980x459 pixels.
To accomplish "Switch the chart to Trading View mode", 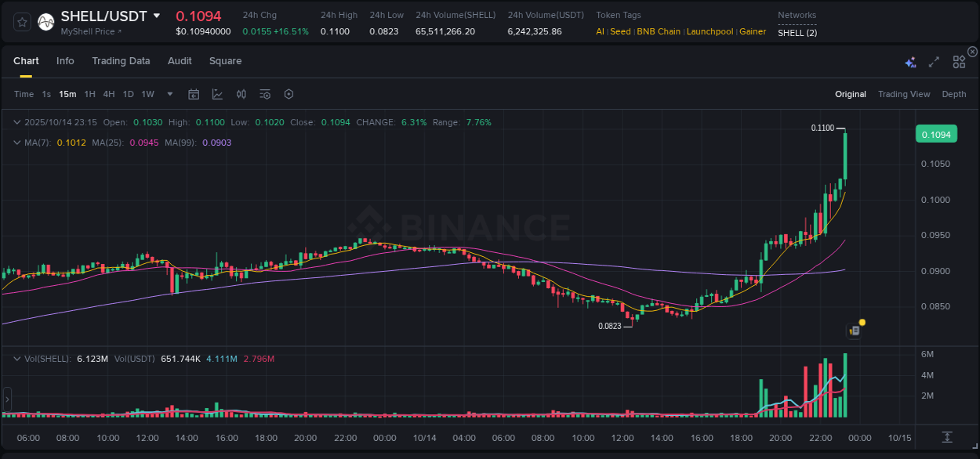I will pyautogui.click(x=904, y=94).
